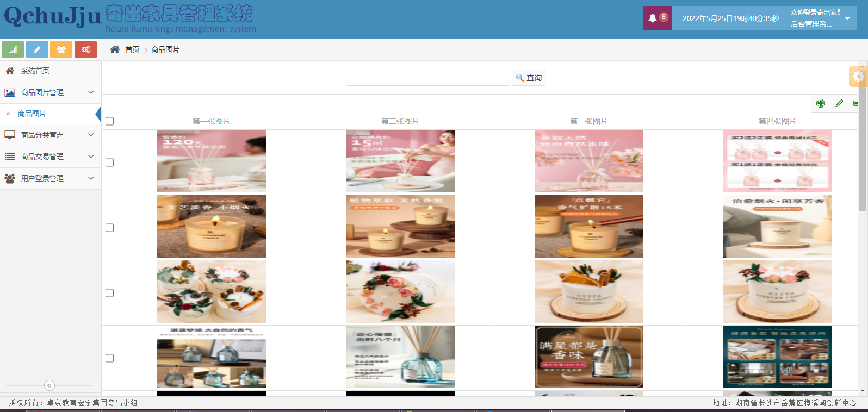This screenshot has width=868, height=412.
Task: Open the 文艺淡香·小烟火 candle thumbnail
Action: tap(212, 226)
